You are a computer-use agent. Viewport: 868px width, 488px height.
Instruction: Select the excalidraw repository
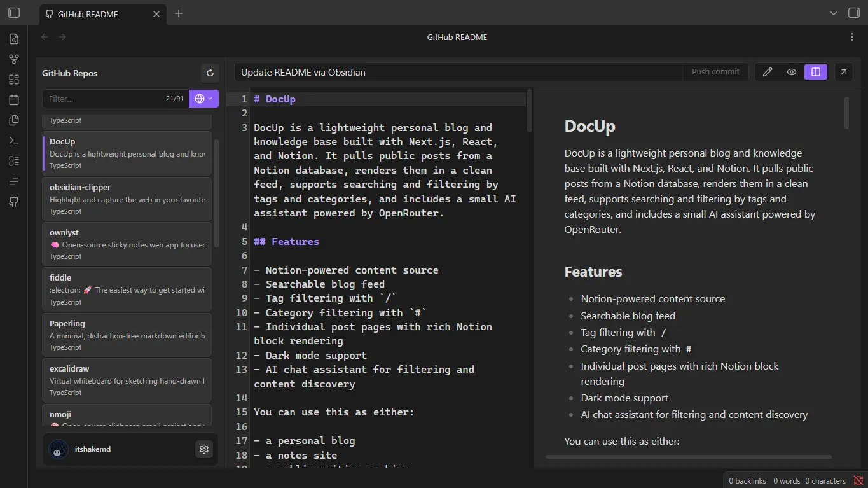click(127, 380)
